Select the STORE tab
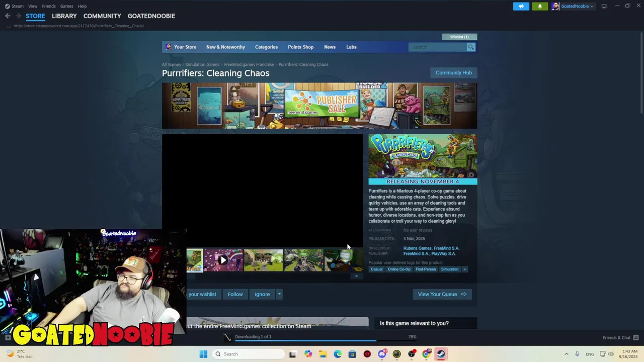Viewport: 644px width, 362px height. (35, 16)
